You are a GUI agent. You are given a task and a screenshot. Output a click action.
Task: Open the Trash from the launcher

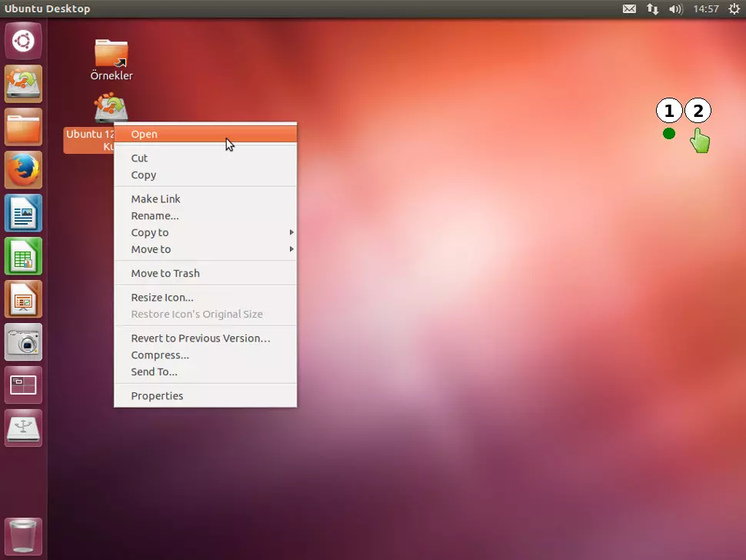pos(23,536)
